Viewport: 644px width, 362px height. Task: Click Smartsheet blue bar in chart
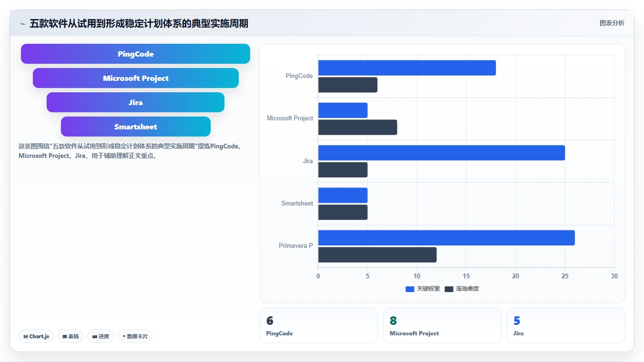coord(343,195)
